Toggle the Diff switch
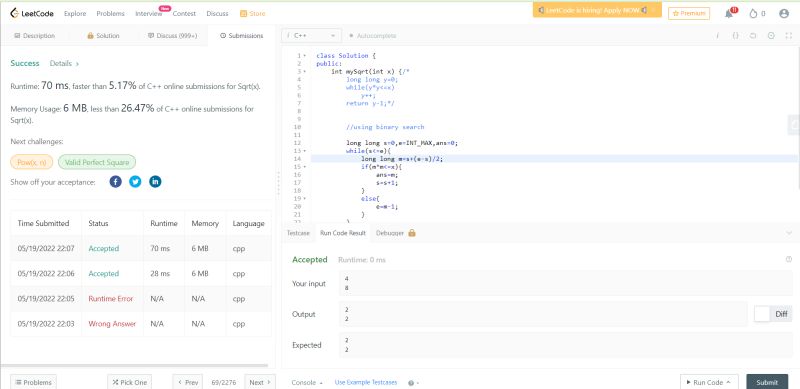 pos(762,314)
